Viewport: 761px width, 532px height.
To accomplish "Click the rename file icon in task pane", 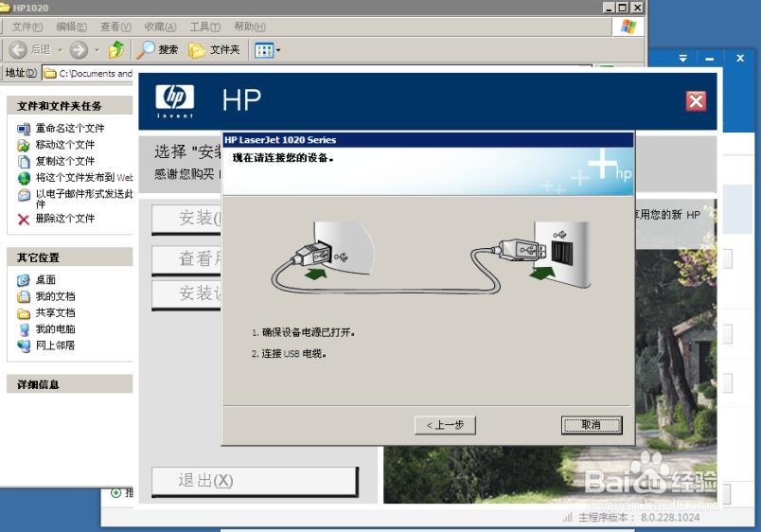I will [x=24, y=129].
